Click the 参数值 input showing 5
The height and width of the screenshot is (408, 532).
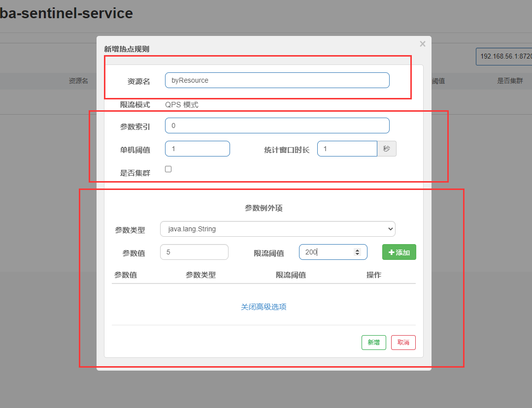(x=194, y=251)
